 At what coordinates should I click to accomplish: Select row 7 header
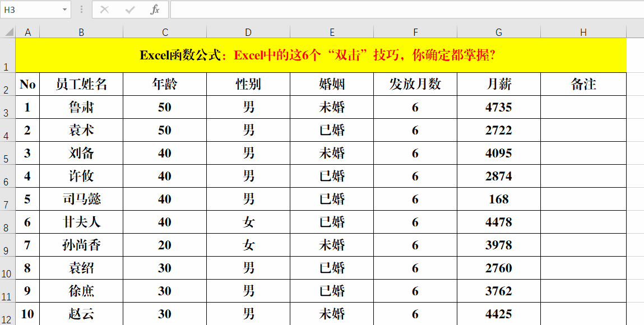pos(8,199)
